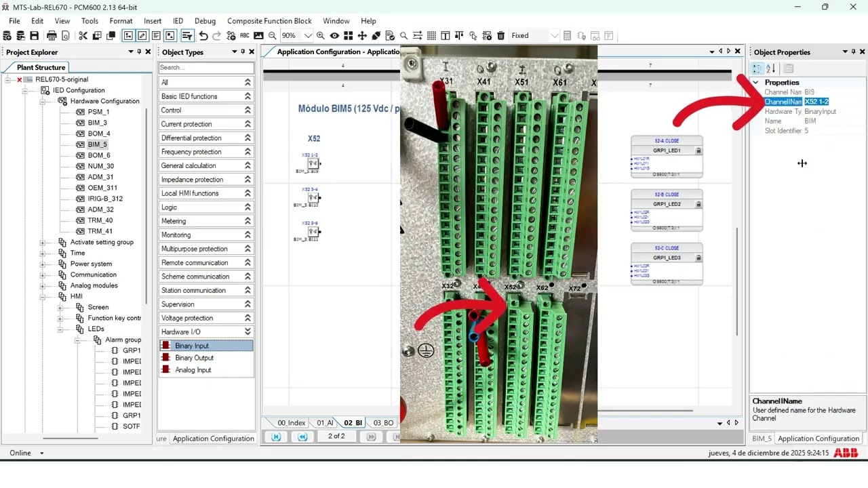Open Print Preview from toolbar

[x=65, y=36]
